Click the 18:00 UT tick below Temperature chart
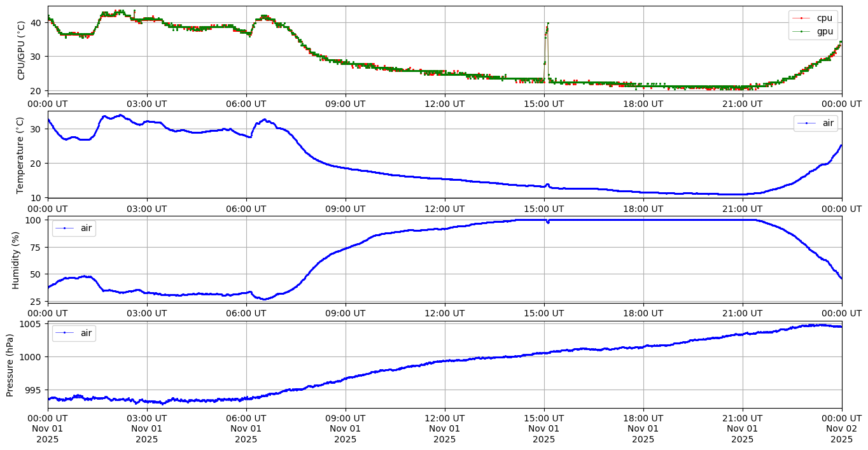 tap(643, 208)
